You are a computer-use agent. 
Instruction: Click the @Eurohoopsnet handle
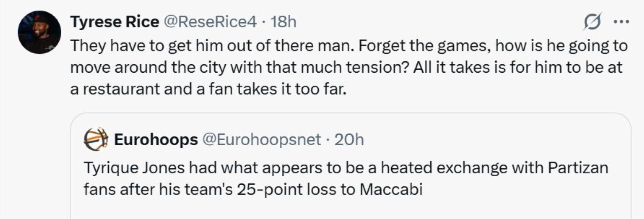[261, 139]
